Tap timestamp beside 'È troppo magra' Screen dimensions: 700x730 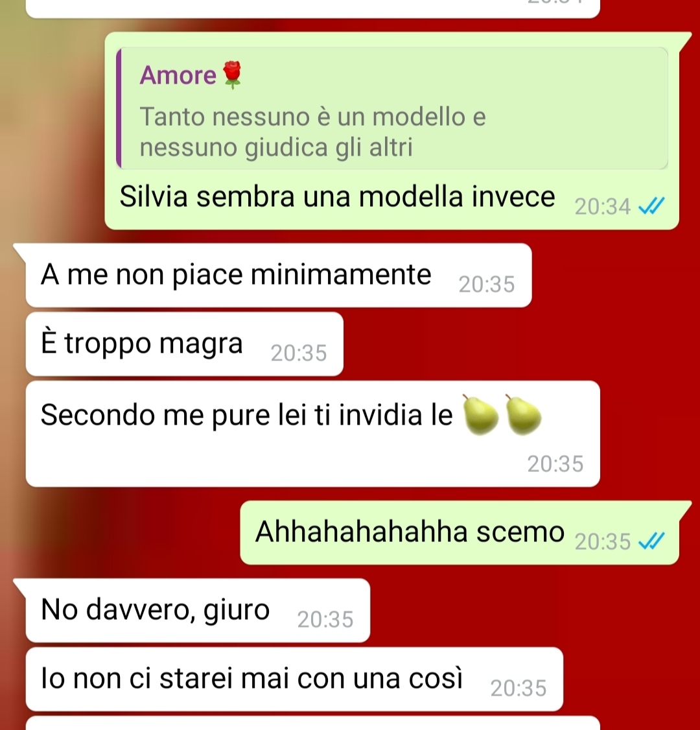[299, 353]
